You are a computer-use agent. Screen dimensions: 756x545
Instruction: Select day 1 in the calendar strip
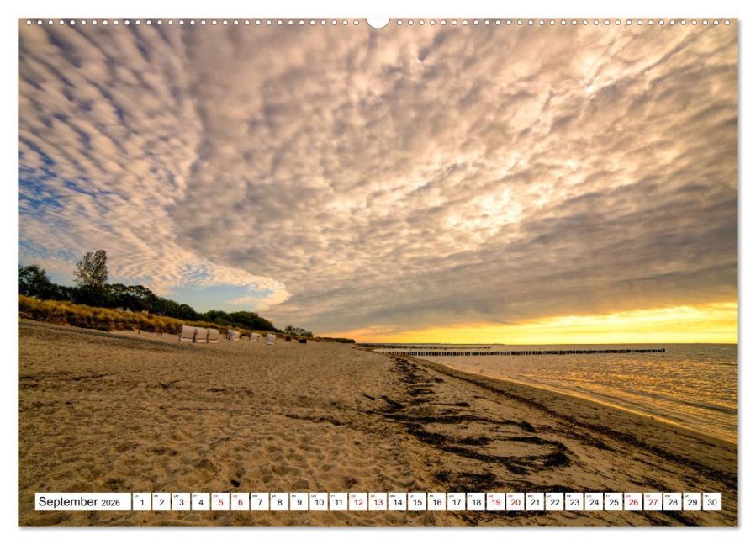[x=141, y=502]
